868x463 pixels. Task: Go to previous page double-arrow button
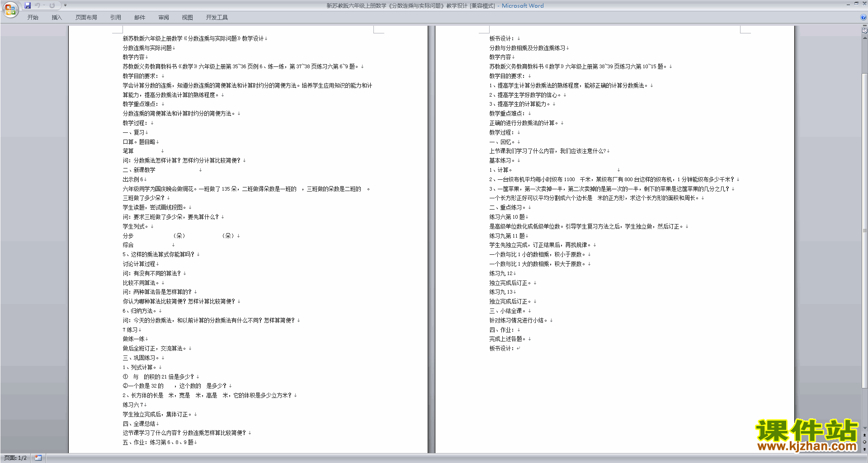(x=864, y=435)
